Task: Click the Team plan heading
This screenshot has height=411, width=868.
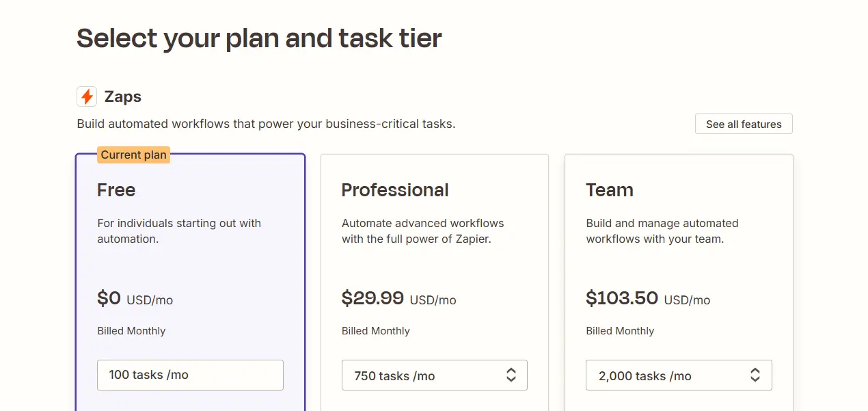Action: point(609,190)
